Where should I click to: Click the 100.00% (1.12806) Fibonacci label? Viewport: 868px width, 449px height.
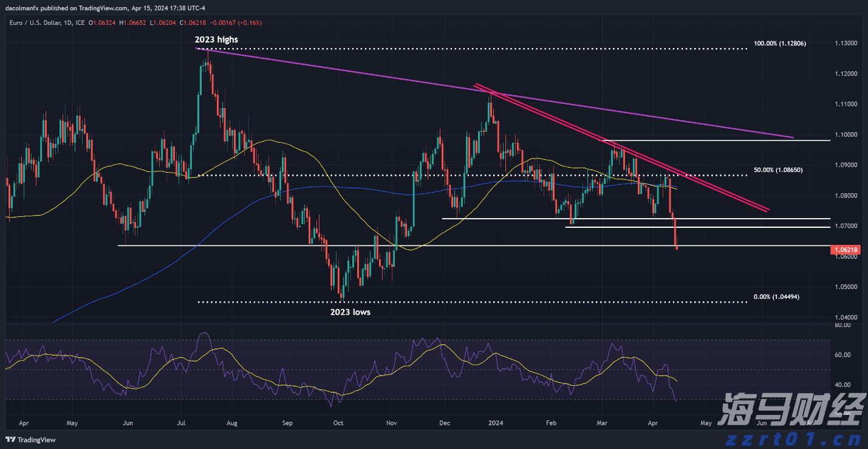click(779, 44)
